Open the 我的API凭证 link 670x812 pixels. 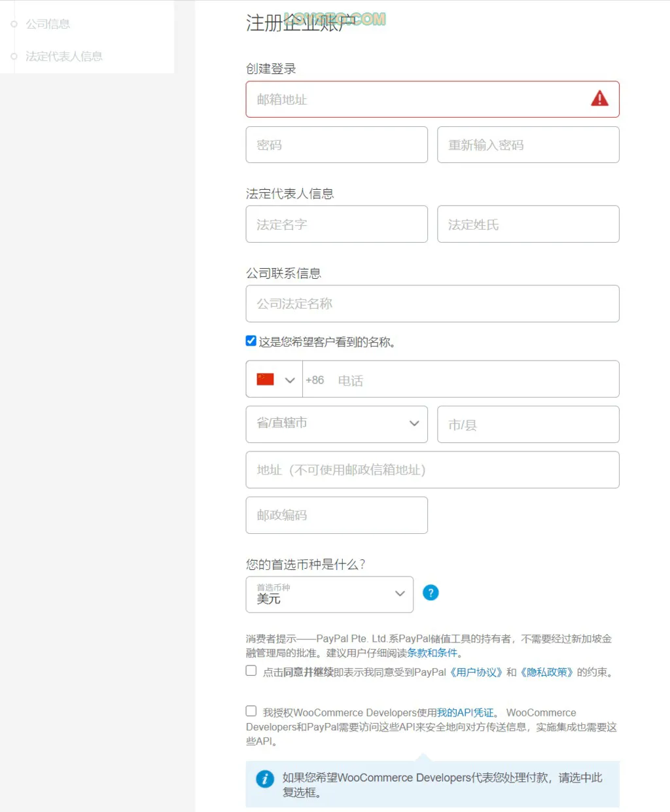(465, 713)
